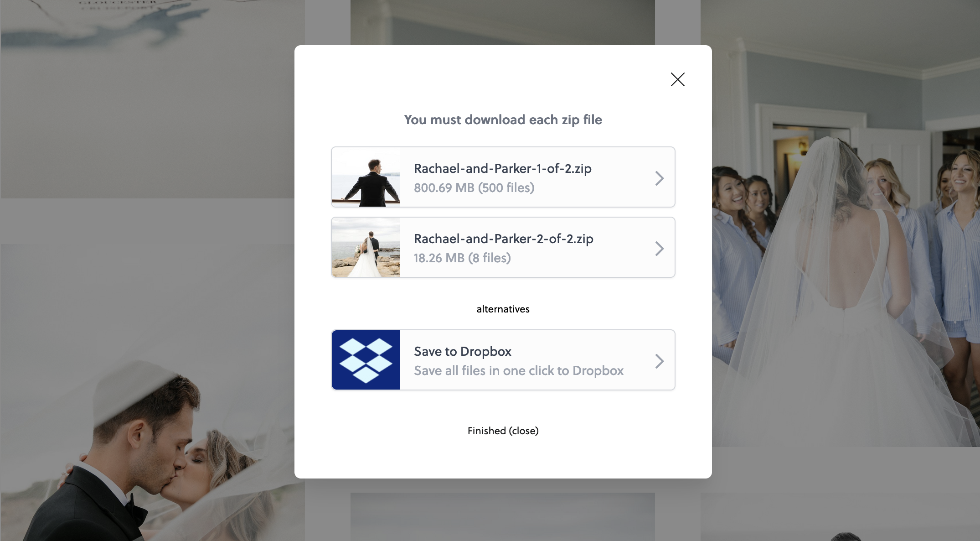Screen dimensions: 980x541
Task: Click chevron arrow for Rachael-and-Parker-2-of-2.zip
Action: tap(659, 248)
